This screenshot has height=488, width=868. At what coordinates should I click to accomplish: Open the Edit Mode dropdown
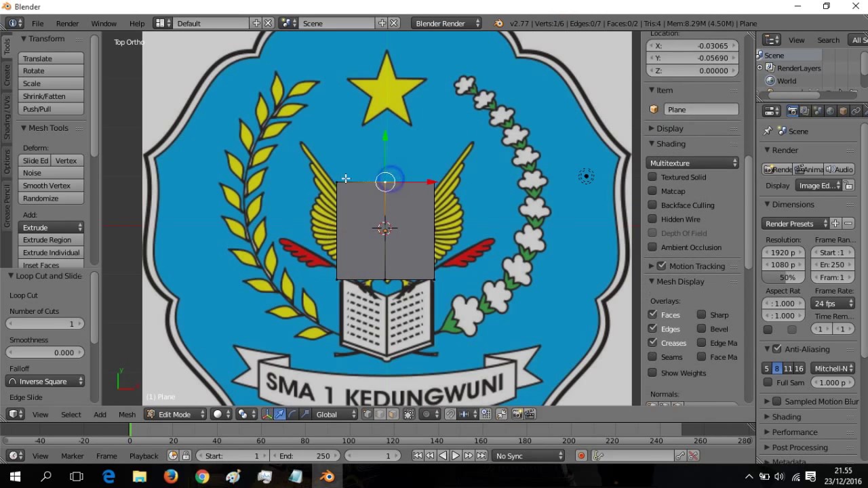[175, 414]
